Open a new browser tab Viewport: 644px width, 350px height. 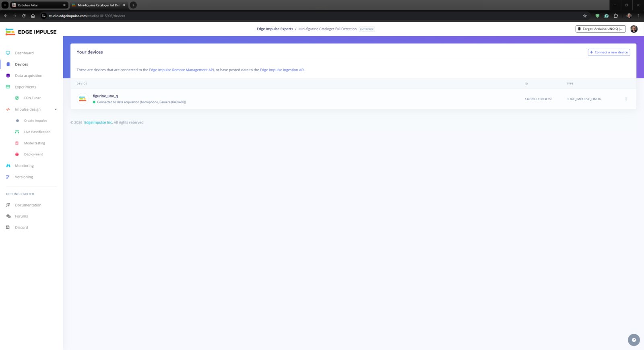(x=133, y=5)
